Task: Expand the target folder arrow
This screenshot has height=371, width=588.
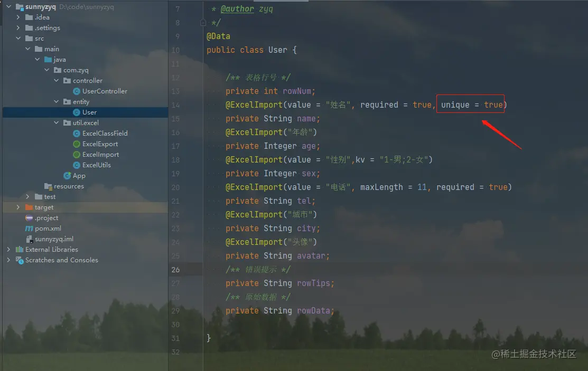Action: pyautogui.click(x=18, y=207)
